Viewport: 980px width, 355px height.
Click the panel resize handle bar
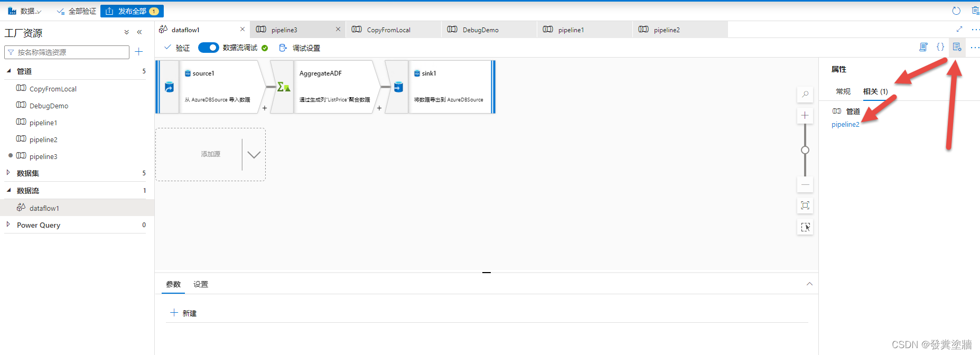tap(487, 273)
